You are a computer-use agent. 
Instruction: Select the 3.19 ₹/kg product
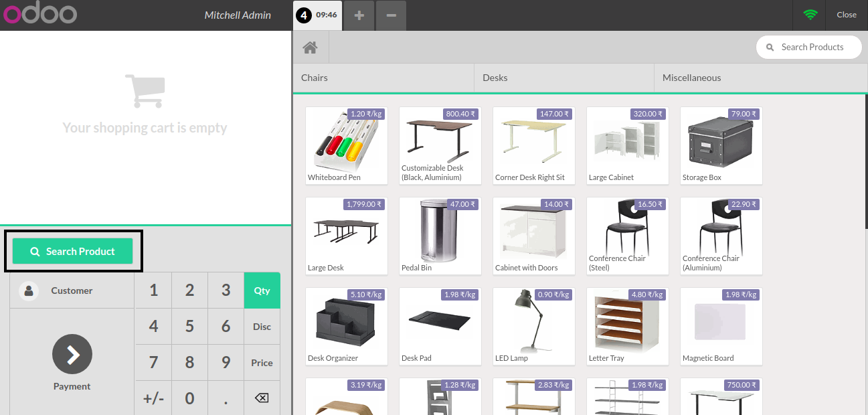[347, 396]
